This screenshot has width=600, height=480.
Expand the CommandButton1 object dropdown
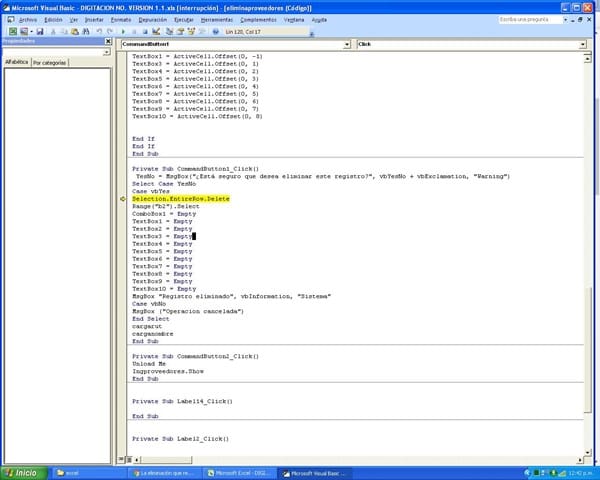point(347,45)
